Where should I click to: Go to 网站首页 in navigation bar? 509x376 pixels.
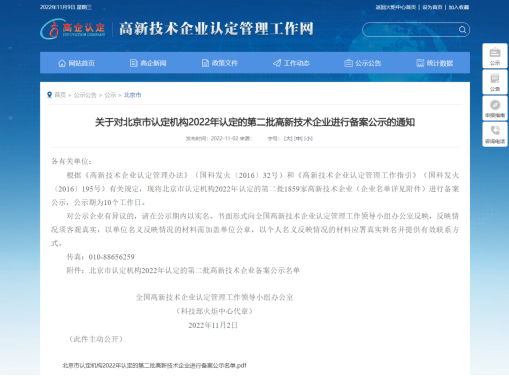pyautogui.click(x=76, y=63)
